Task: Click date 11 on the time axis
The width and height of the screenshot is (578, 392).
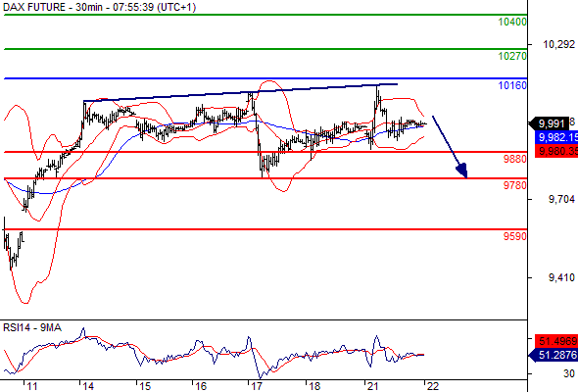Action: tap(32, 386)
